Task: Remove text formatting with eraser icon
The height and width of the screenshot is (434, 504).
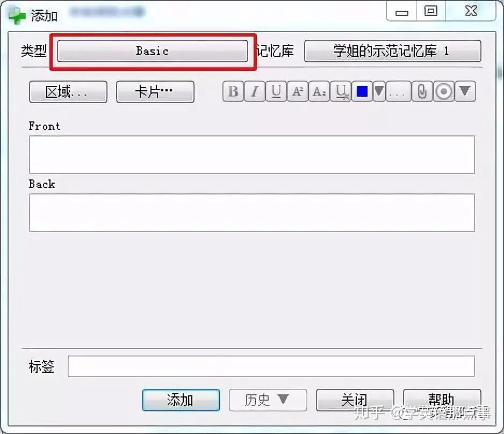Action: (341, 91)
